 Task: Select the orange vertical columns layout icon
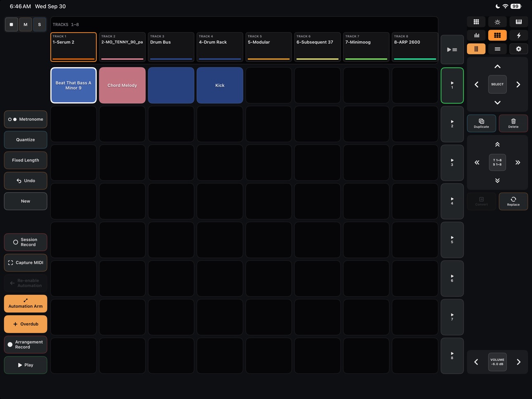tap(476, 49)
